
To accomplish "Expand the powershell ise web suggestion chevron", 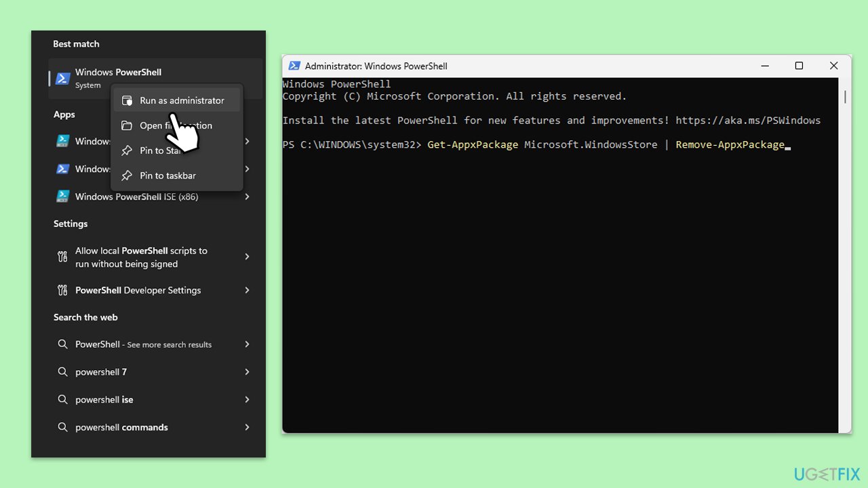I will (247, 400).
